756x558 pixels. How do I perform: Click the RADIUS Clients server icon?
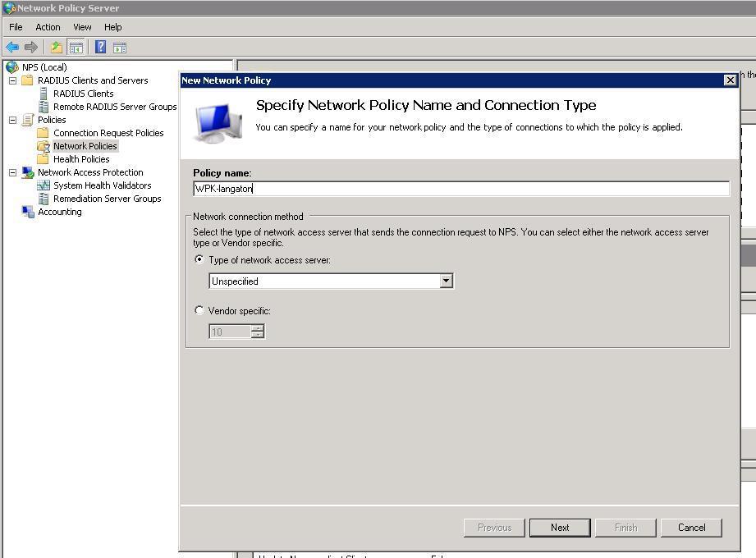coord(44,94)
